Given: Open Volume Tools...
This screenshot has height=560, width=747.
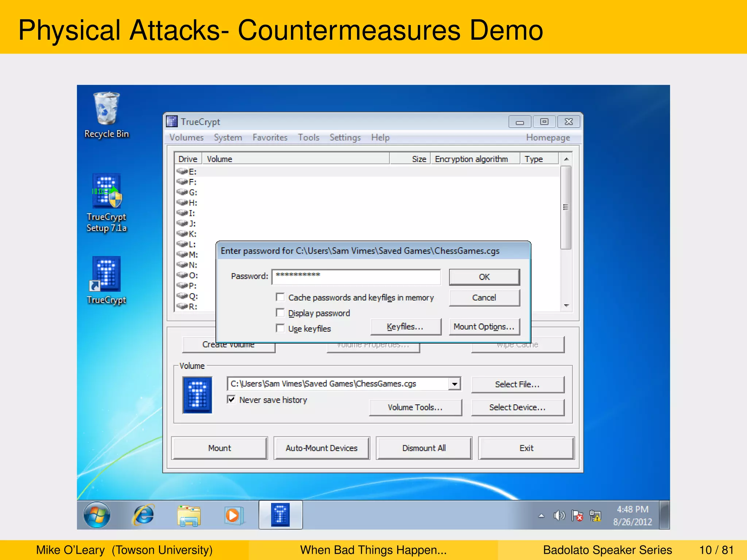Looking at the screenshot, I should click(x=415, y=407).
